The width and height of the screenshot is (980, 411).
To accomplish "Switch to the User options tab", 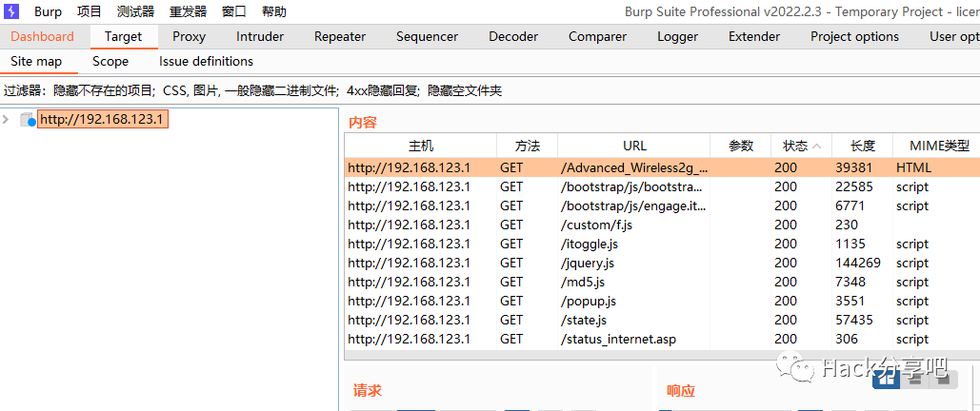I will point(953,37).
